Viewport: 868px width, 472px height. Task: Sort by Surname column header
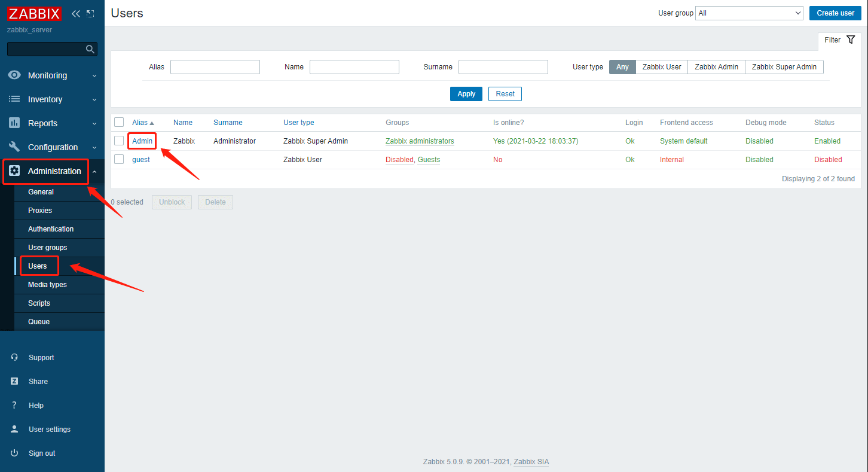pyautogui.click(x=228, y=123)
